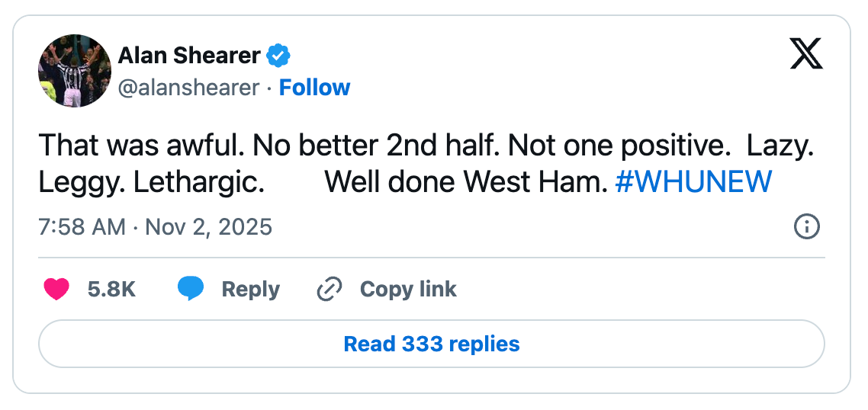
Task: Open the Alan Shearer display name
Action: pyautogui.click(x=189, y=56)
